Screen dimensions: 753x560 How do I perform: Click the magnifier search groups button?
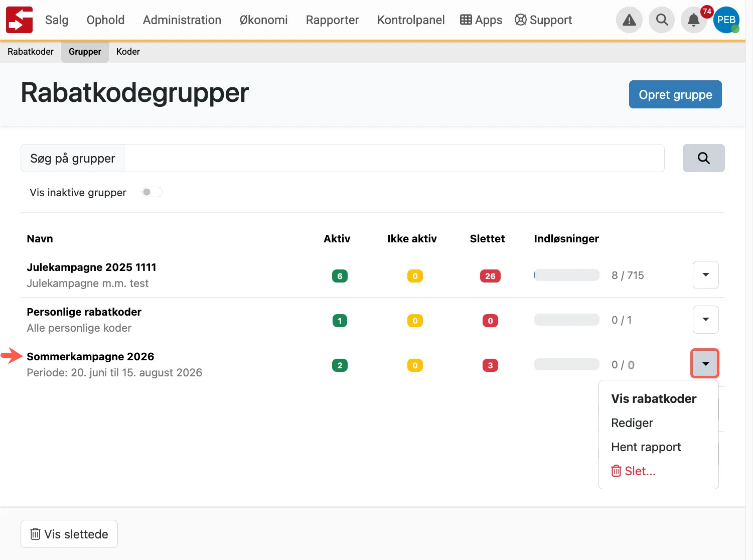[x=703, y=158]
